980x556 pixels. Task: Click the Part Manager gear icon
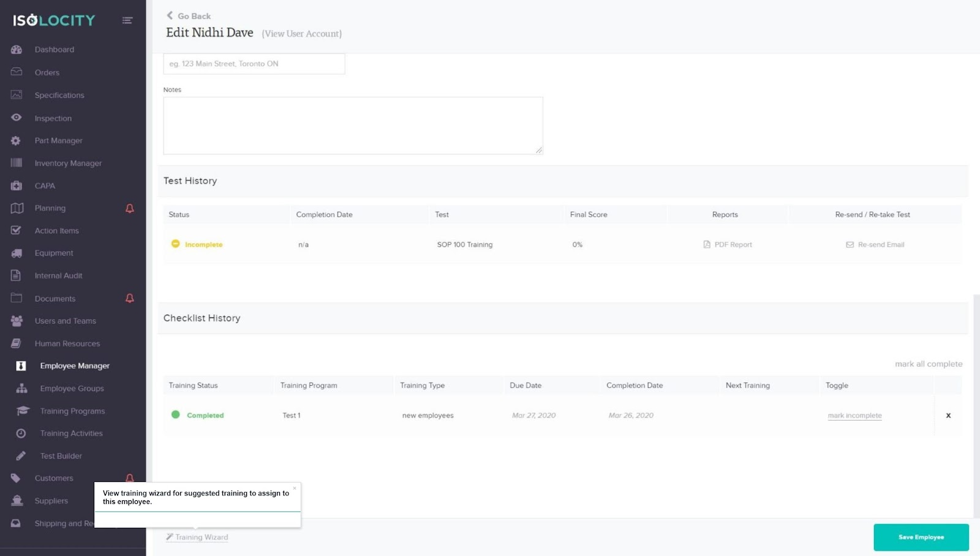pos(17,140)
